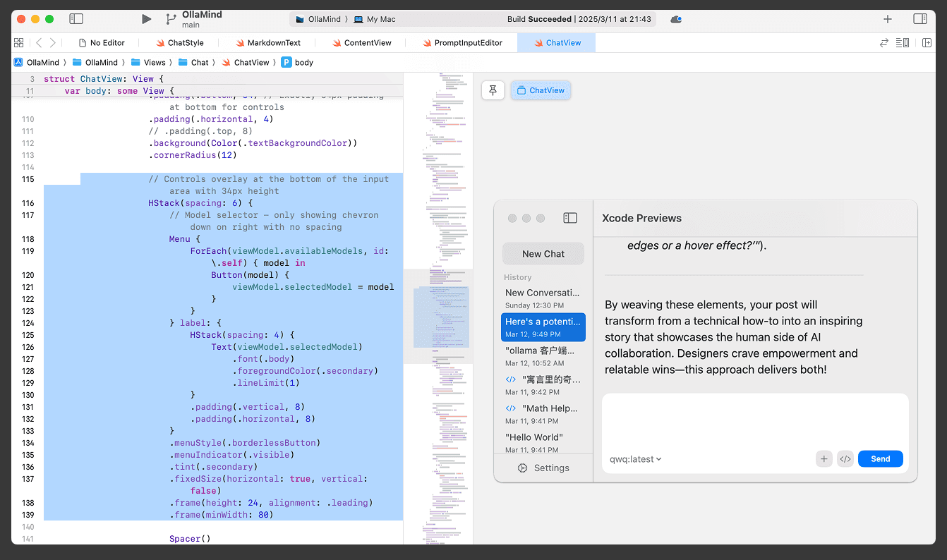
Task: Go back in editor history
Action: 39,42
